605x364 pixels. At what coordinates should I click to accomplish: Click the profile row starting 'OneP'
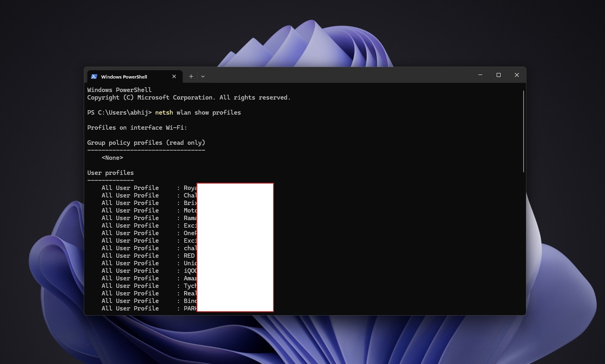pos(149,233)
